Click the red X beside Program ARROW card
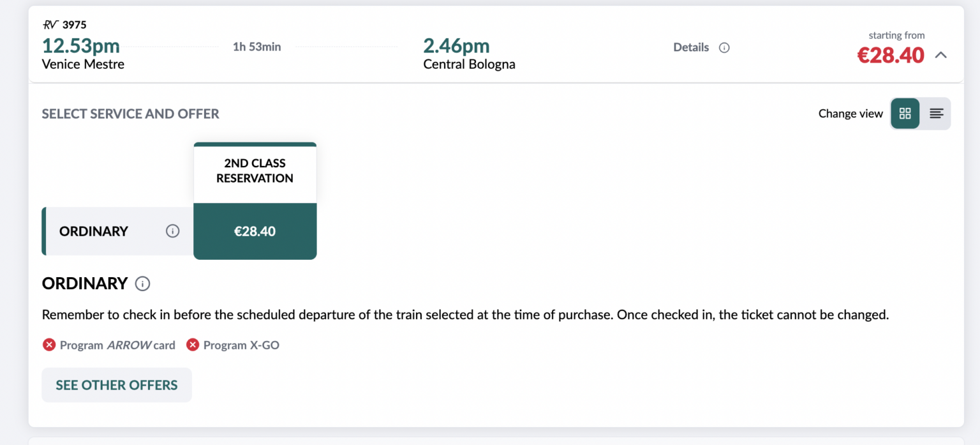Image resolution: width=980 pixels, height=445 pixels. click(x=49, y=345)
